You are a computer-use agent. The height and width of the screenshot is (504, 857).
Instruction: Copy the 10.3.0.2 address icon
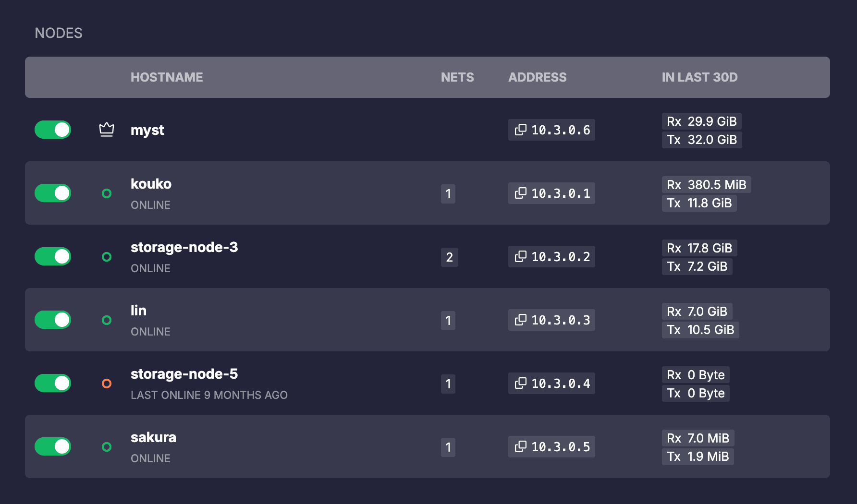click(x=521, y=256)
